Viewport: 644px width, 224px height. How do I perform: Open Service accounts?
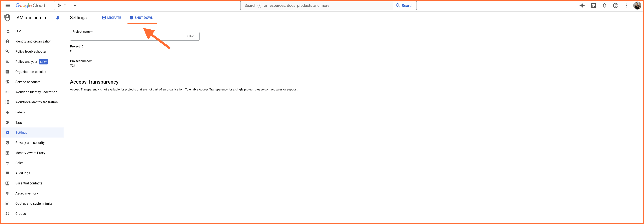tap(33, 82)
